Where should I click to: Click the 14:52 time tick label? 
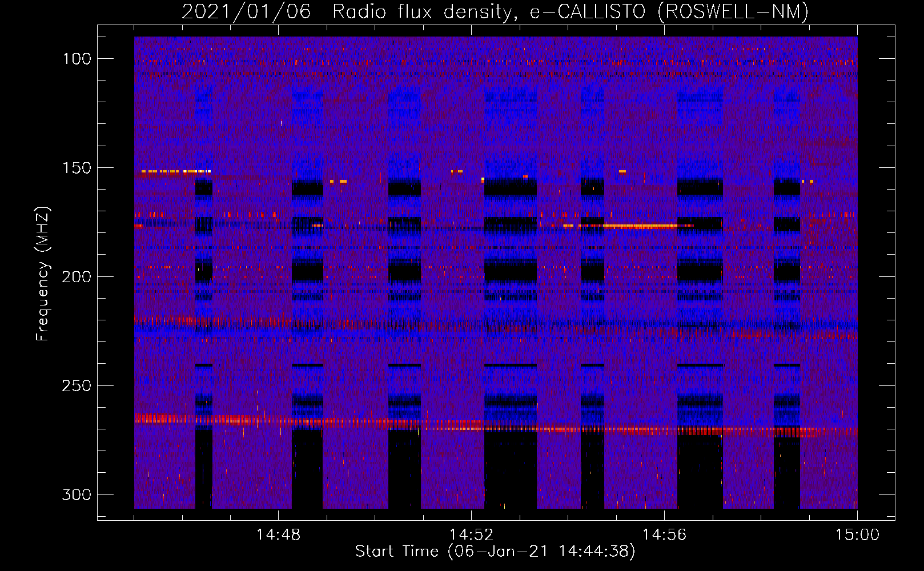[x=471, y=535]
